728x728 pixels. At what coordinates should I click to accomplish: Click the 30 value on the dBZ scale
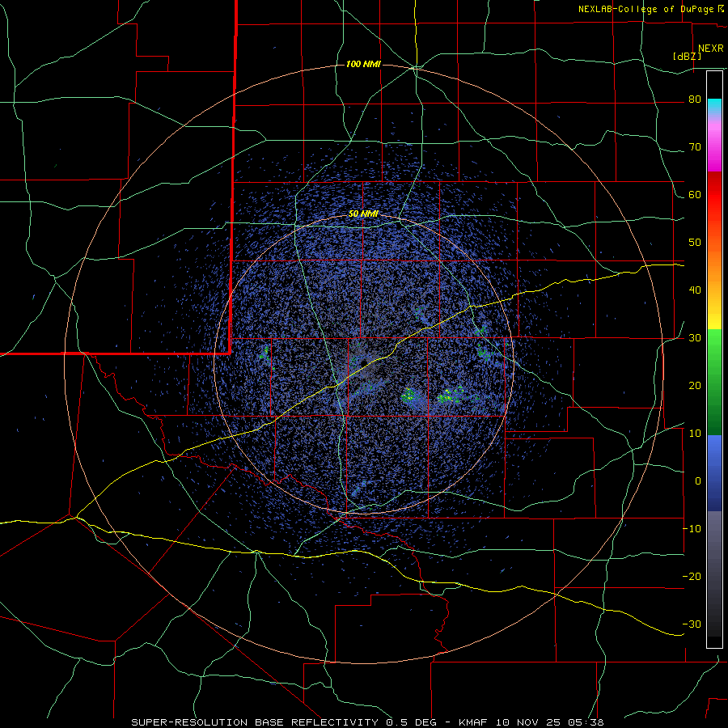pos(695,338)
